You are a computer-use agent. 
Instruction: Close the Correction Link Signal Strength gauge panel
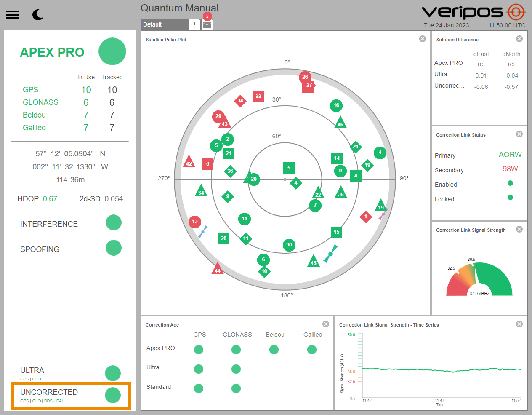point(519,229)
